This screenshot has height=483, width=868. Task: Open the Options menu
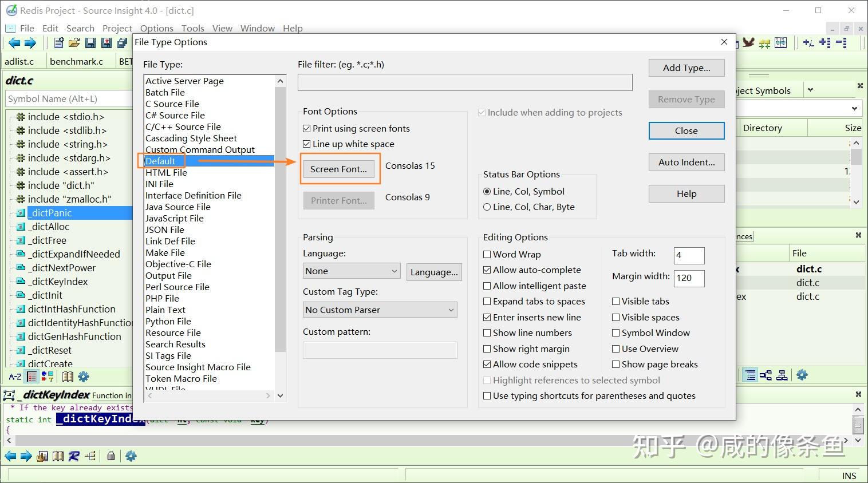(157, 28)
